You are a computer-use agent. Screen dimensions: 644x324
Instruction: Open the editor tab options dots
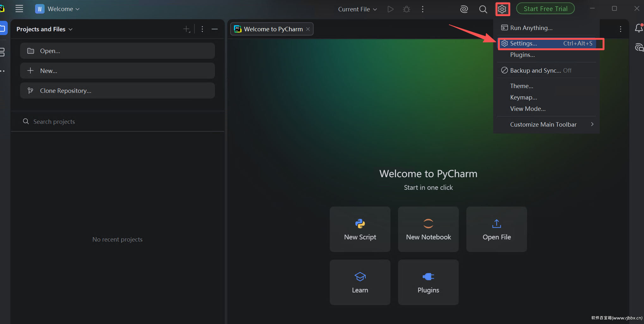[x=621, y=29]
